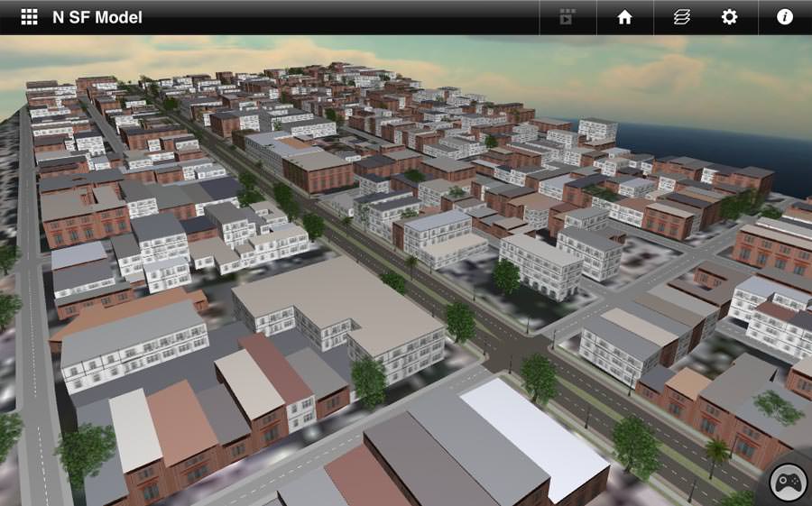Open the greyed-out animation playback icon
Image resolution: width=812 pixels, height=506 pixels.
(x=567, y=17)
